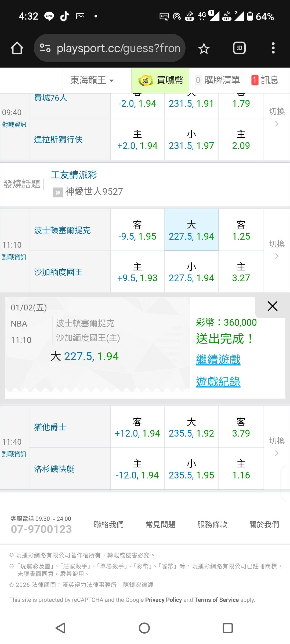Image resolution: width=290 pixels, height=644 pixels.
Task: Expand the 東海龍王 account dropdown
Action: (x=92, y=80)
